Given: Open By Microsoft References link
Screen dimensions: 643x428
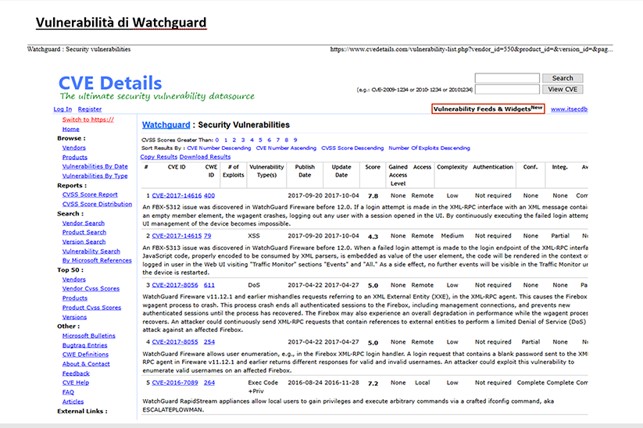Looking at the screenshot, I should [x=97, y=260].
